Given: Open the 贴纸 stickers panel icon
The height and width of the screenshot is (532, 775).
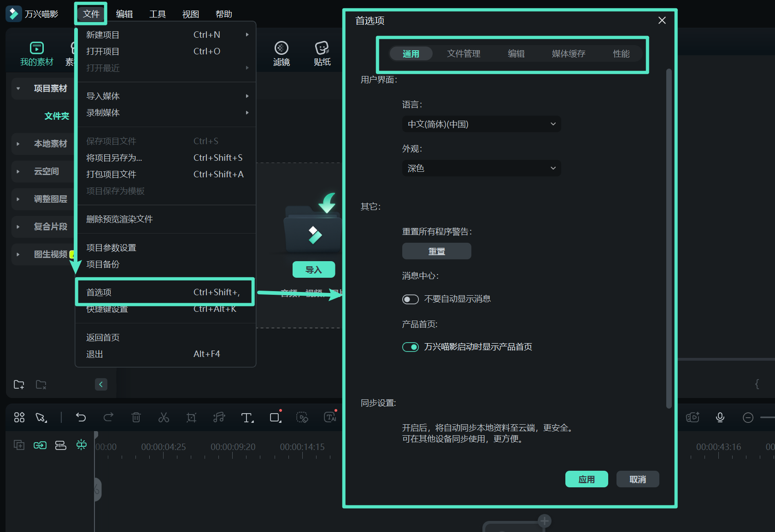Looking at the screenshot, I should click(x=322, y=53).
